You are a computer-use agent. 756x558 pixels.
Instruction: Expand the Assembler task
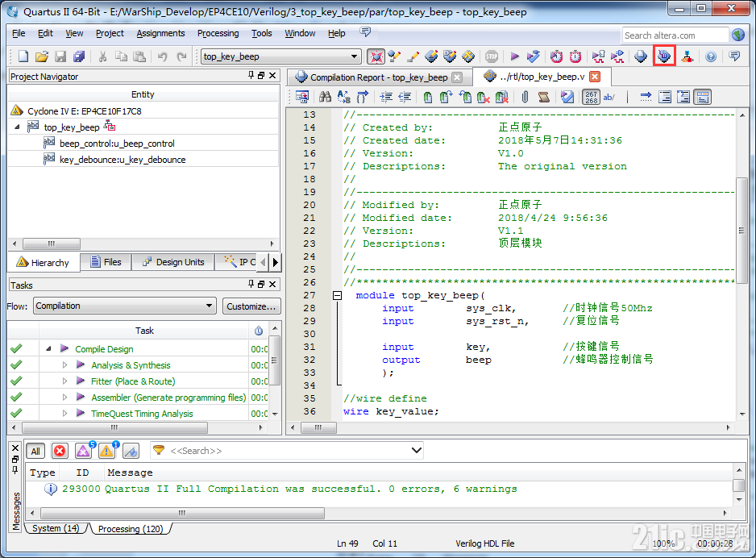pos(64,398)
